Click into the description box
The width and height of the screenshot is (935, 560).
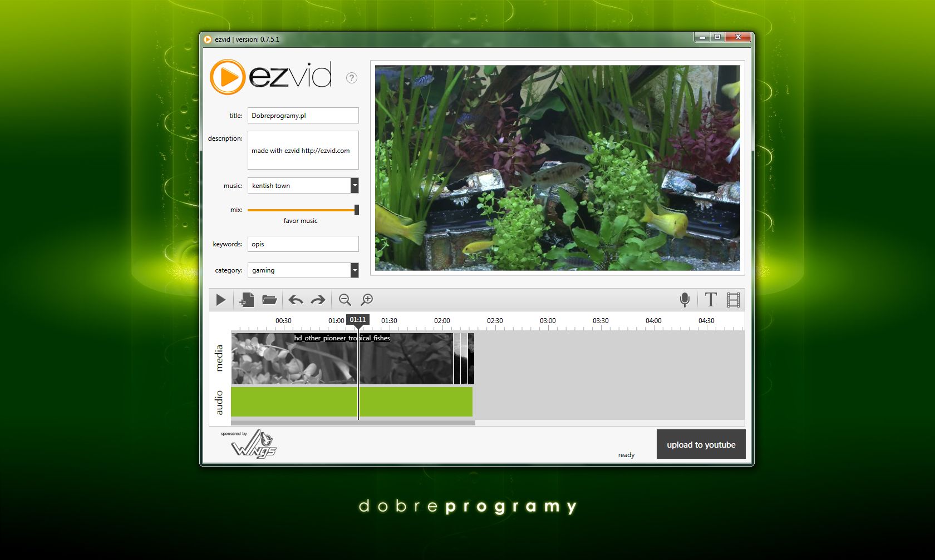303,150
